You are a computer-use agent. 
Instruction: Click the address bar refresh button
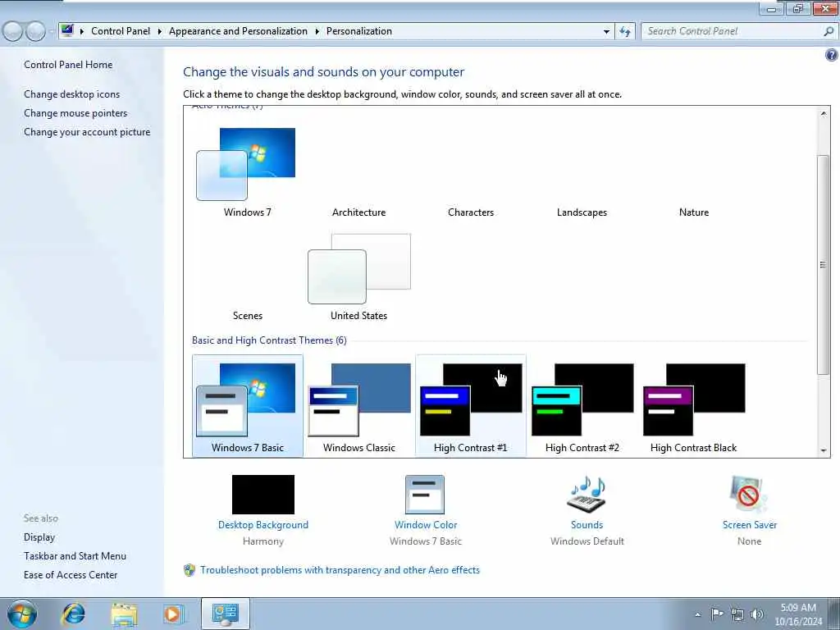coord(624,32)
